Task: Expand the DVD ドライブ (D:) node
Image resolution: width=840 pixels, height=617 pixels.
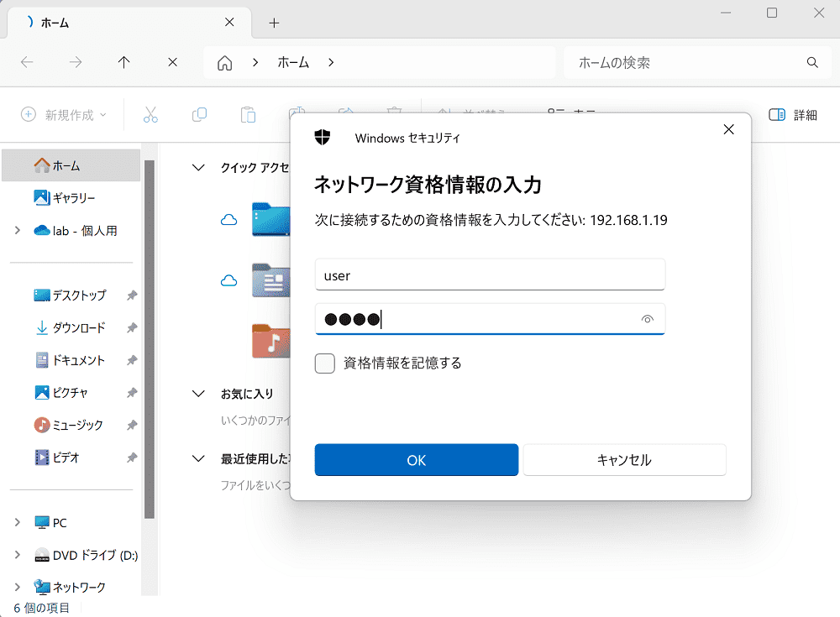Action: point(17,555)
